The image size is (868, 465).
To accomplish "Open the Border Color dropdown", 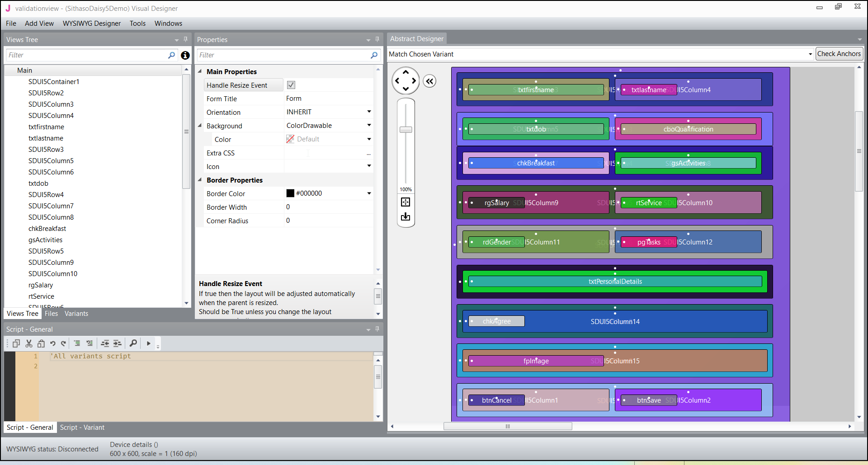I will point(369,193).
